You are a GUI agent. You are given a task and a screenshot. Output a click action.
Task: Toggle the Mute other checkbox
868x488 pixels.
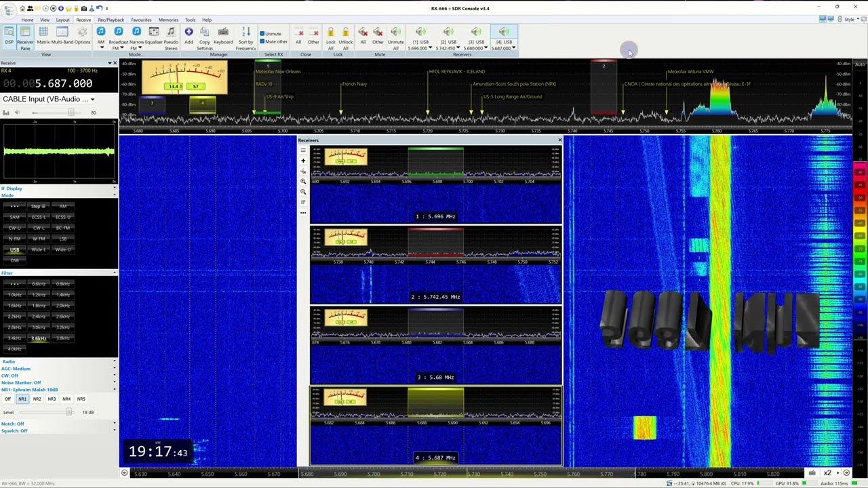pos(262,41)
